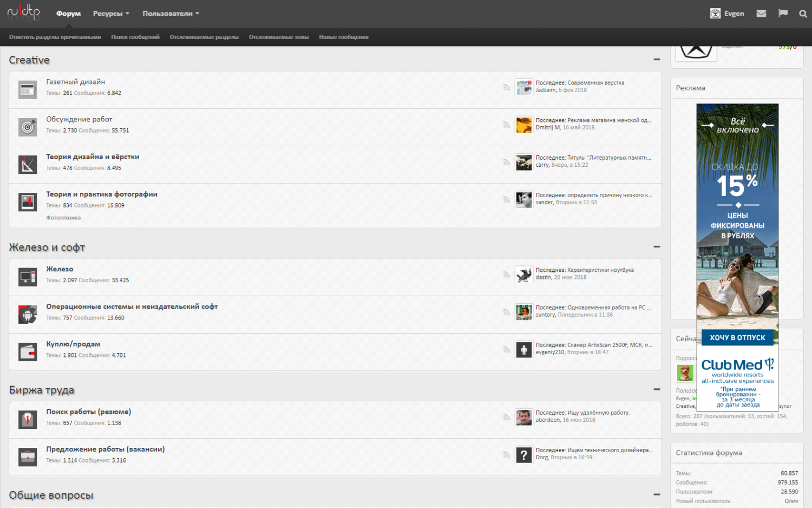Open the Поиск работы (резюме) forum
The width and height of the screenshot is (812, 508).
(x=89, y=412)
